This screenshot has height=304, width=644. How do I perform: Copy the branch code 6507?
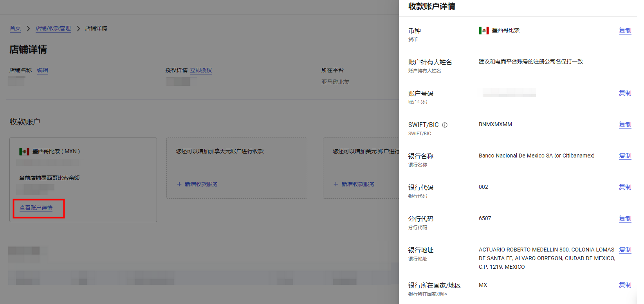(x=625, y=219)
